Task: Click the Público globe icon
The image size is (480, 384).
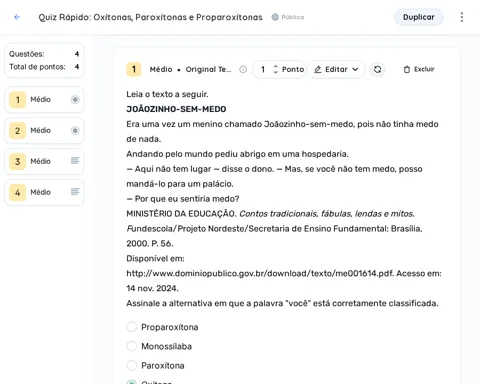Action: (275, 17)
